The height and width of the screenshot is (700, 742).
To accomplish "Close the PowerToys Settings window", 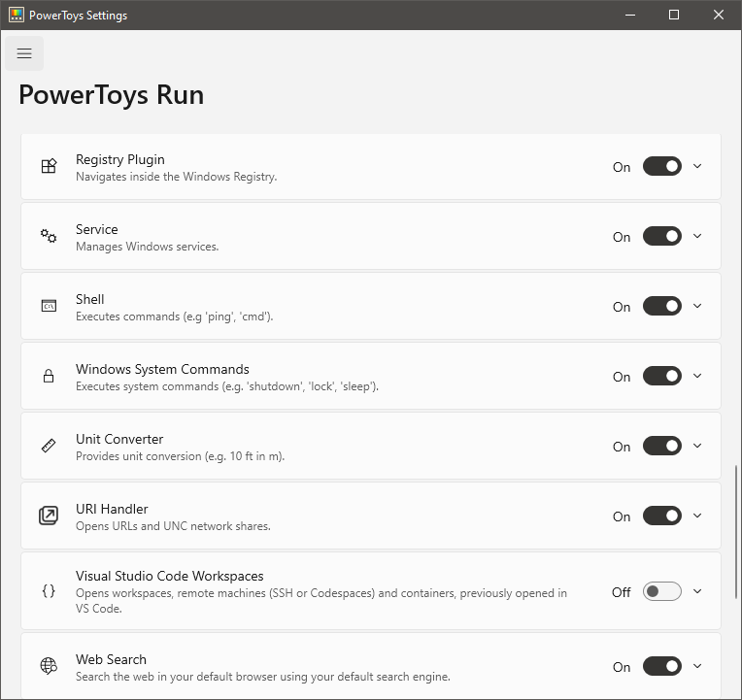I will (719, 15).
